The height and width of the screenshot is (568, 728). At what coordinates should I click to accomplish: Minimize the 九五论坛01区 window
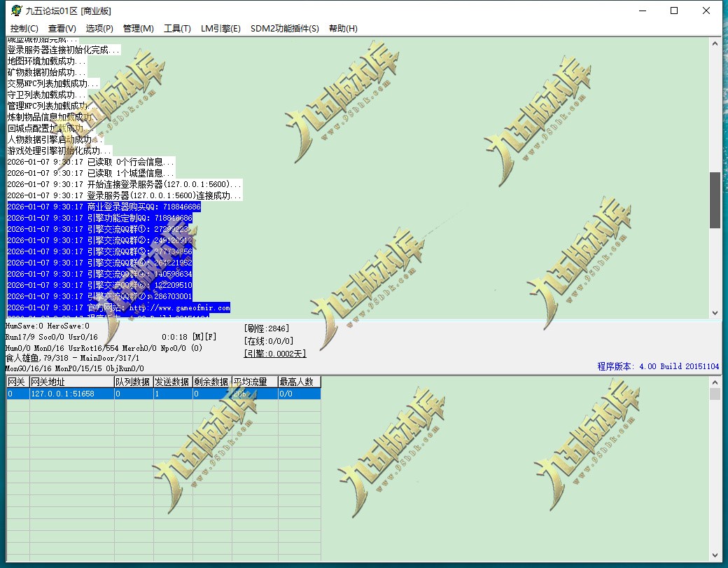(643, 11)
